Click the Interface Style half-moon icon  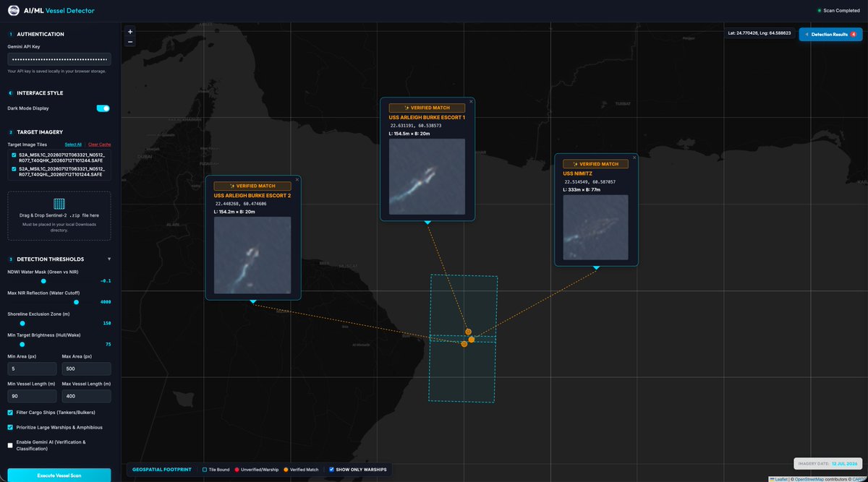coord(11,92)
